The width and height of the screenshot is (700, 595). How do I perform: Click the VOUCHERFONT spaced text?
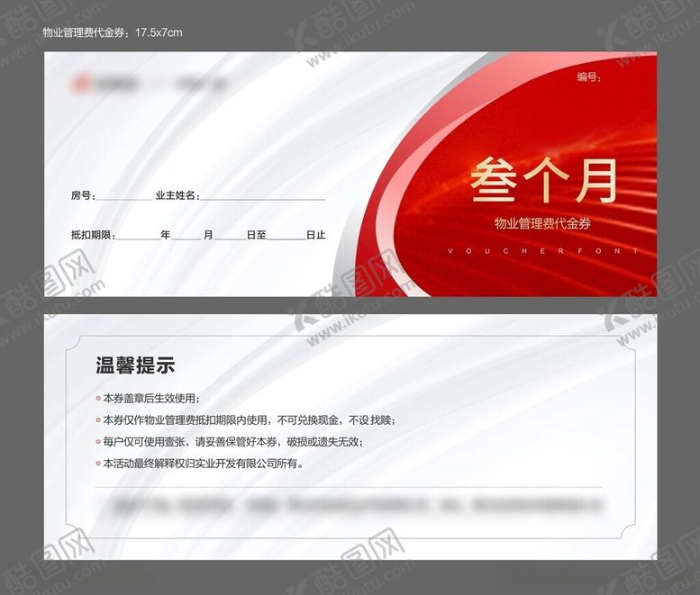(x=542, y=251)
